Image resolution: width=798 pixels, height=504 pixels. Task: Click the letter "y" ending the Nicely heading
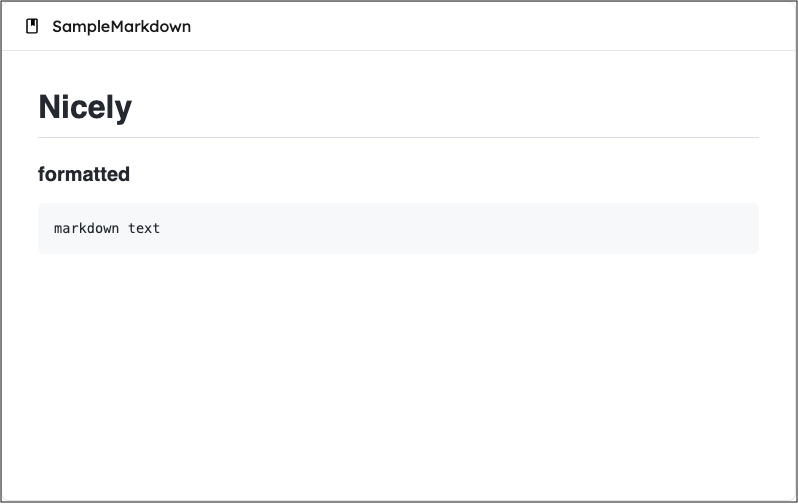coord(123,108)
